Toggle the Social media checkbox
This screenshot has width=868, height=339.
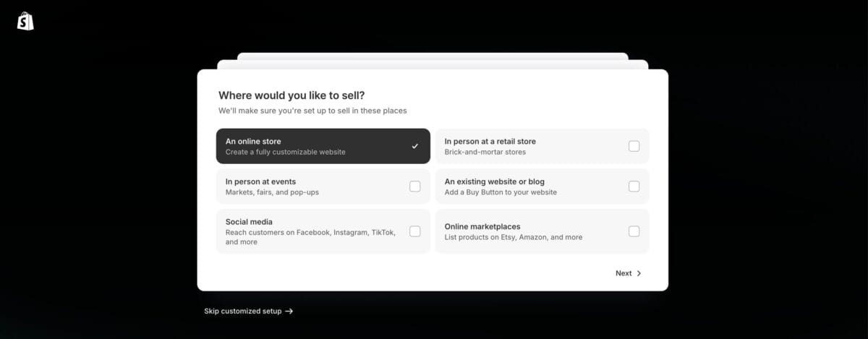click(x=414, y=231)
